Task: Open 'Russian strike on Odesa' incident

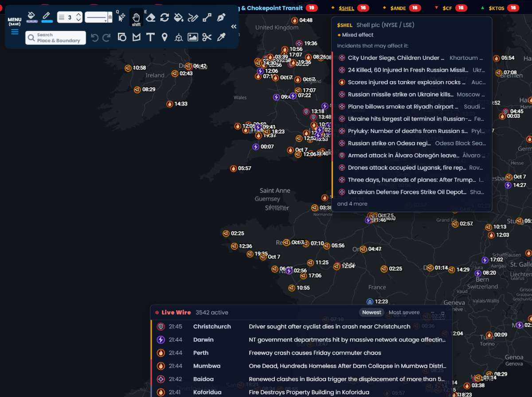Action: [x=411, y=143]
